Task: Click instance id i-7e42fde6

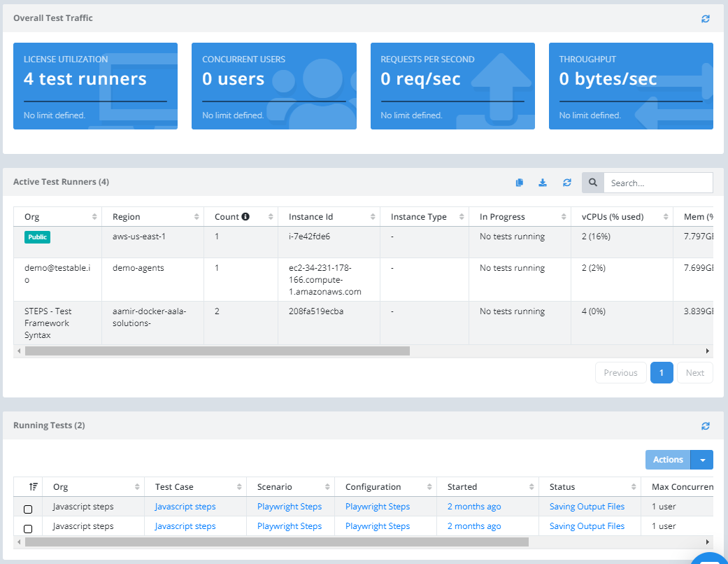Action: 309,237
